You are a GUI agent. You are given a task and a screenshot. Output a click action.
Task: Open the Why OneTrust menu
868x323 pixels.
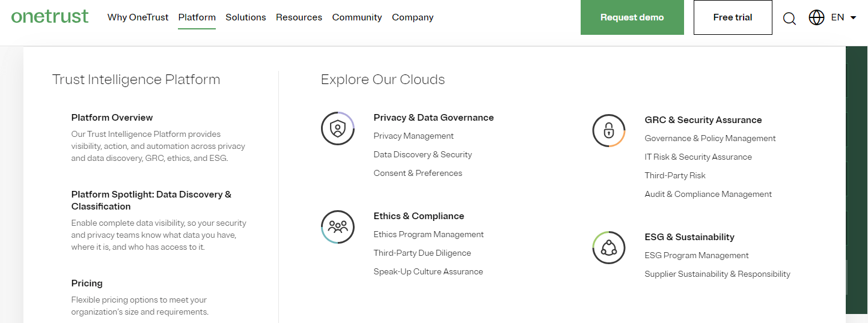(x=138, y=17)
